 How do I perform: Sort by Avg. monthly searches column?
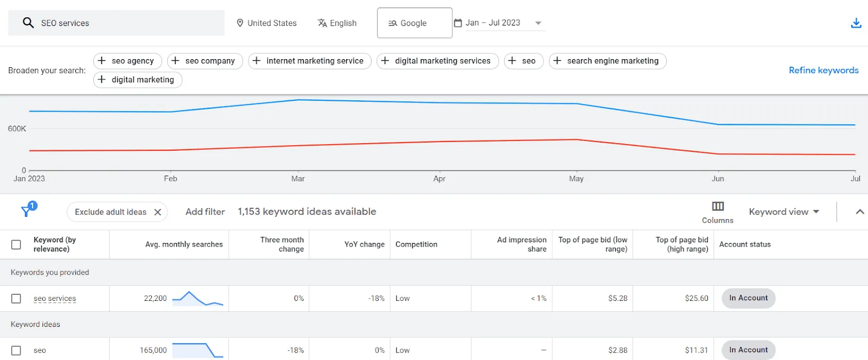(184, 245)
